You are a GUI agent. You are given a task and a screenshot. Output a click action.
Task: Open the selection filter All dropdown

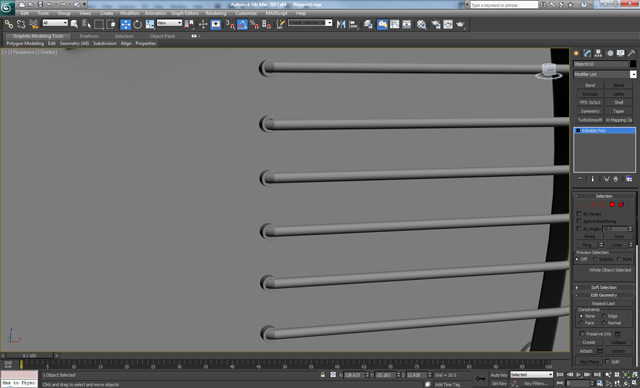click(55, 23)
